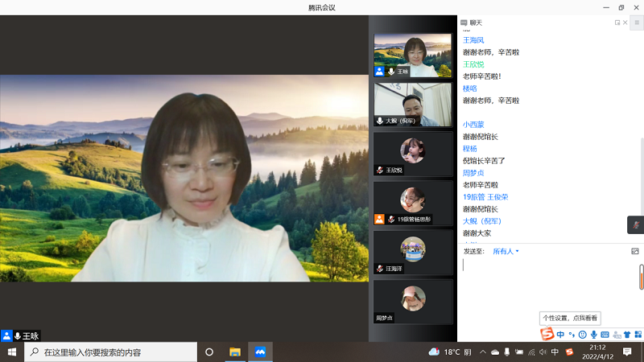Pop out the chat panel into separate window

pos(617,23)
